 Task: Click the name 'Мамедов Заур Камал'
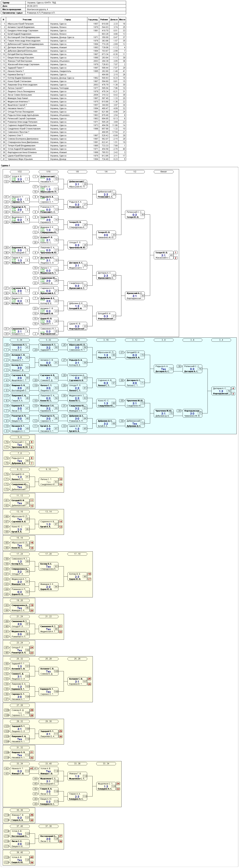tap(18, 98)
